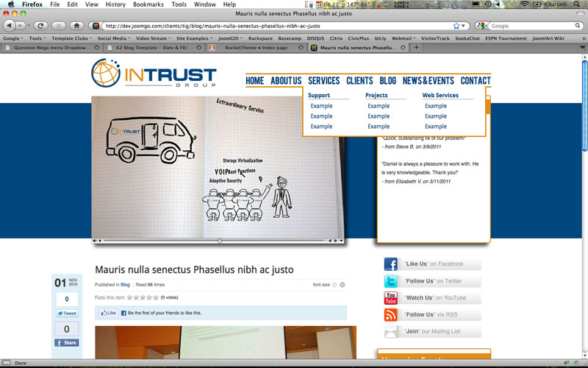The height and width of the screenshot is (368, 588).
Task: Open the Video Stream bookmark folder
Action: (x=153, y=38)
